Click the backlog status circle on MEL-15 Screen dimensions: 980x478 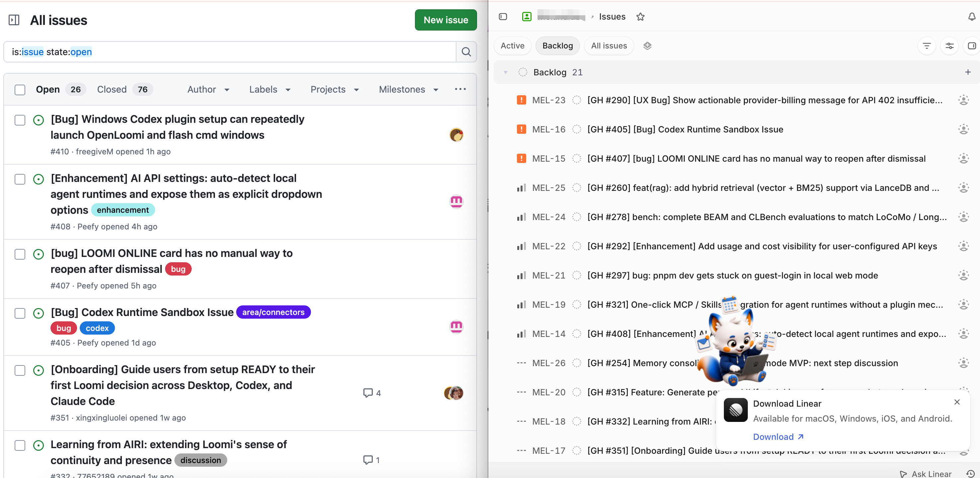577,159
